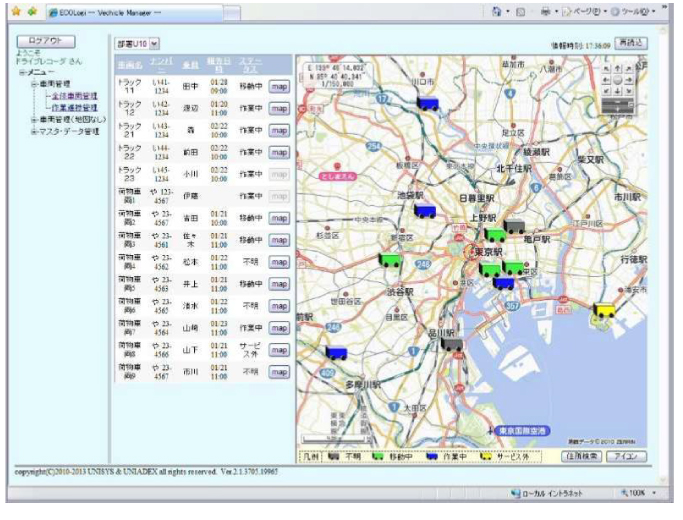683x520 pixels.
Task: Pan the map northeast with diagonal arrow
Action: [x=629, y=69]
